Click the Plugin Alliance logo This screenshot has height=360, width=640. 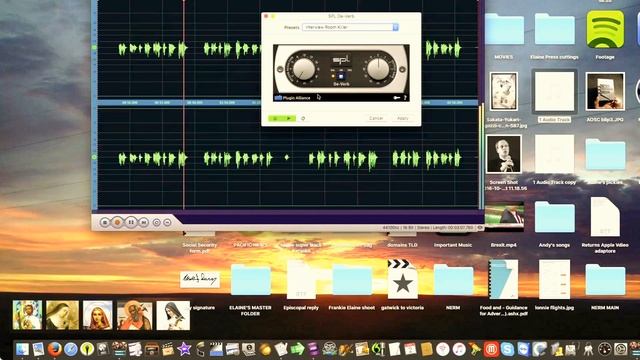coord(292,98)
